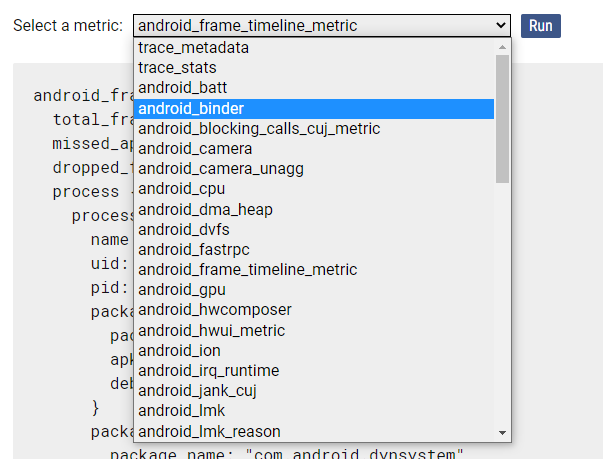Select trace_metadata from the list

click(x=194, y=48)
